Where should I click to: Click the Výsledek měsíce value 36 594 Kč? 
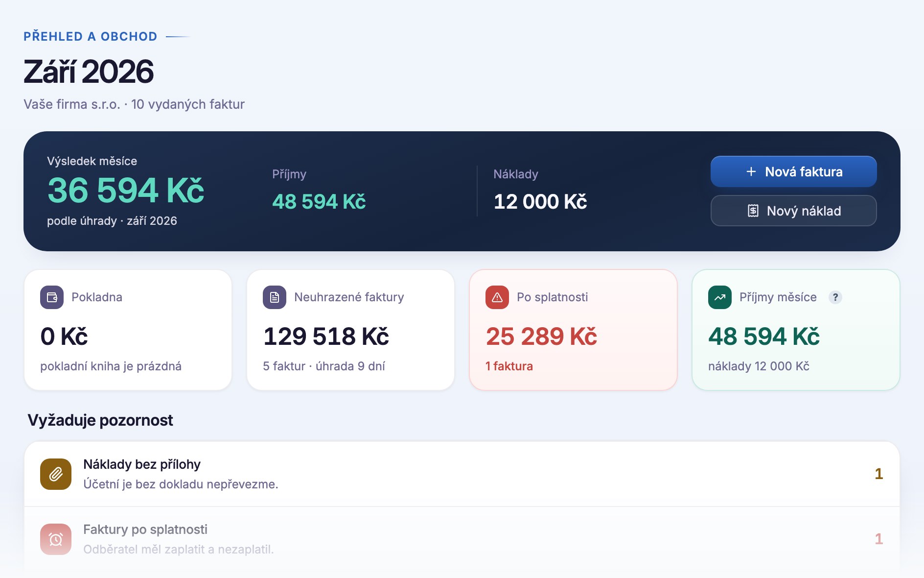(x=126, y=190)
